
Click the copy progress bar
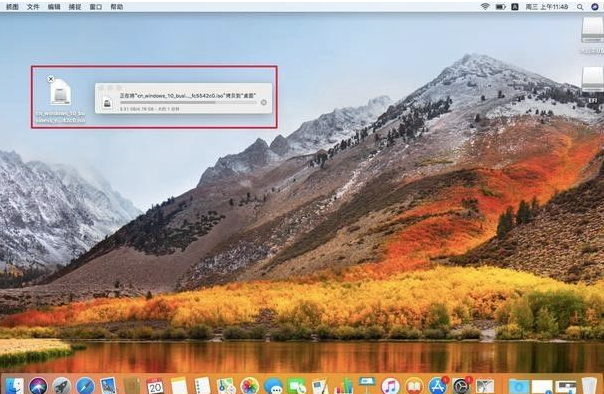(188, 102)
